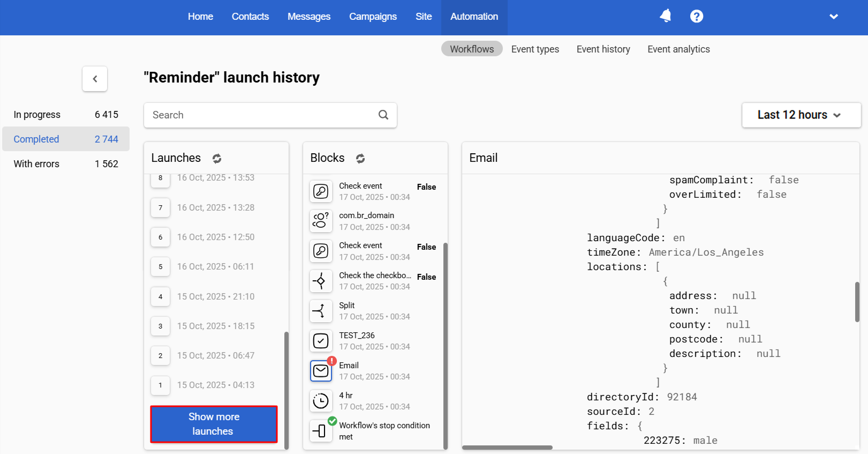
Task: Click the Email block error badge
Action: coord(332,361)
